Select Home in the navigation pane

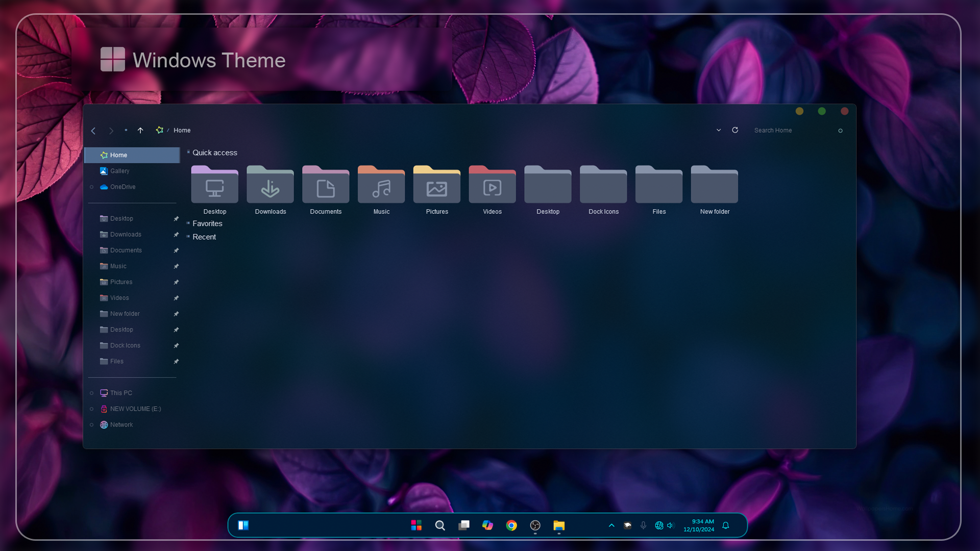pos(132,155)
